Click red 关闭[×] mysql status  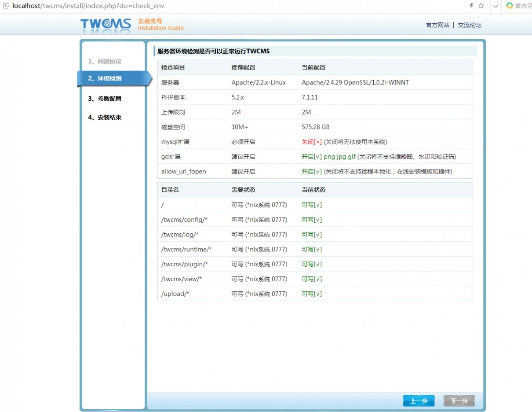[312, 142]
